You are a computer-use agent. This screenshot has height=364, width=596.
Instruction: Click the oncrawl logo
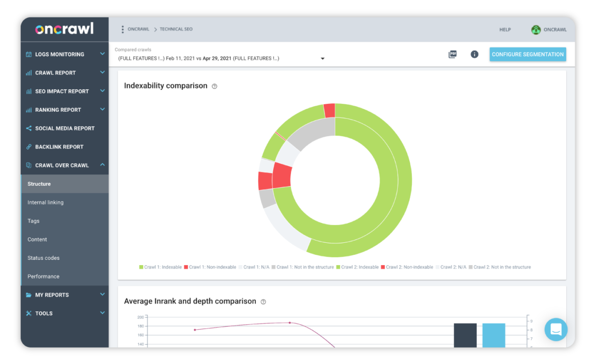65,29
